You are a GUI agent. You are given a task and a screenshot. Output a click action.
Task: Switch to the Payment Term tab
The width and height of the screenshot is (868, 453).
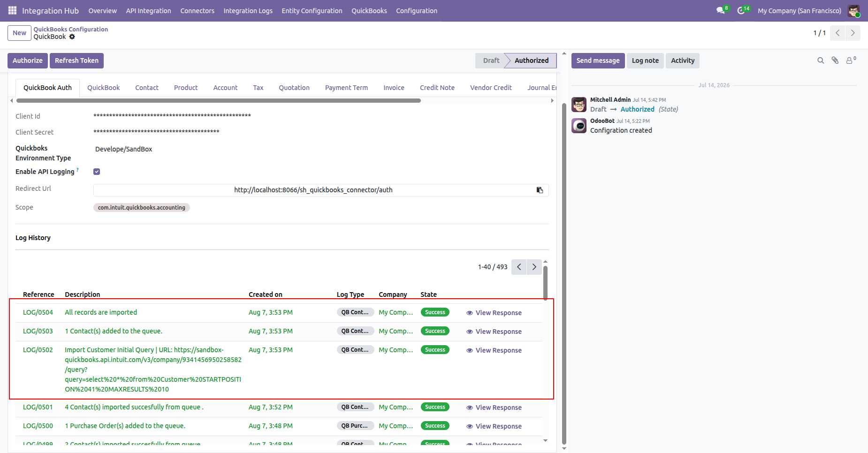346,88
